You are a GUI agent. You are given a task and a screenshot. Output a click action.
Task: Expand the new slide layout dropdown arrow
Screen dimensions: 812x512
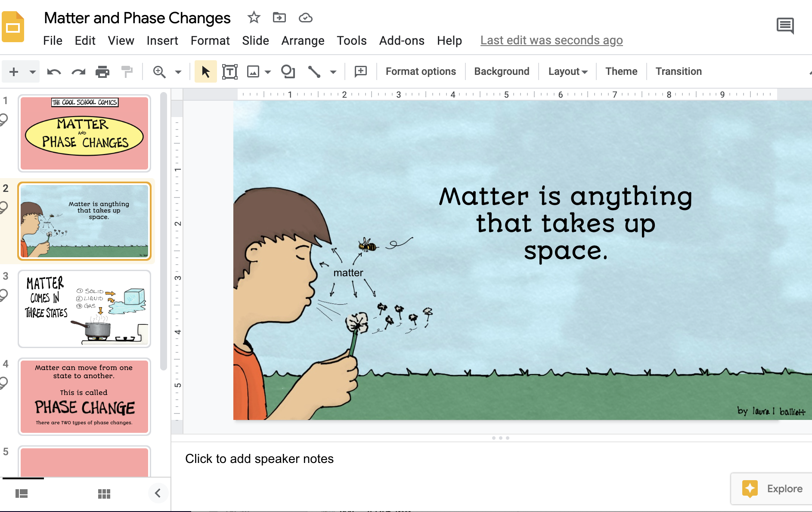pos(32,71)
